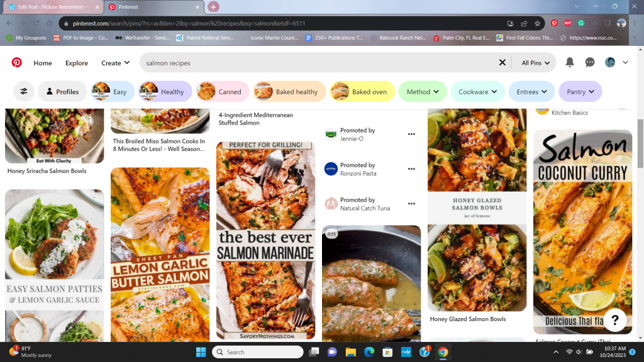644x362 pixels.
Task: Toggle the Healthy filter chip
Action: pyautogui.click(x=162, y=92)
